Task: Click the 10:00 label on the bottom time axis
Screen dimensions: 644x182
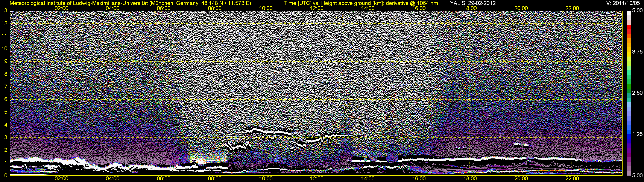Action: pos(266,179)
